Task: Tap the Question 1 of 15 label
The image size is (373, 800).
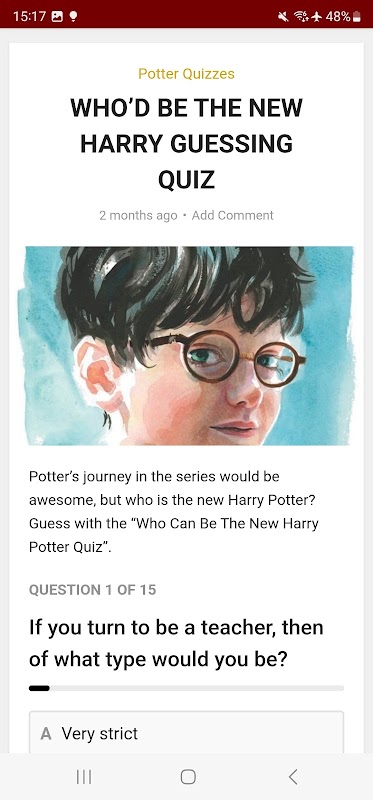Action: tap(92, 590)
